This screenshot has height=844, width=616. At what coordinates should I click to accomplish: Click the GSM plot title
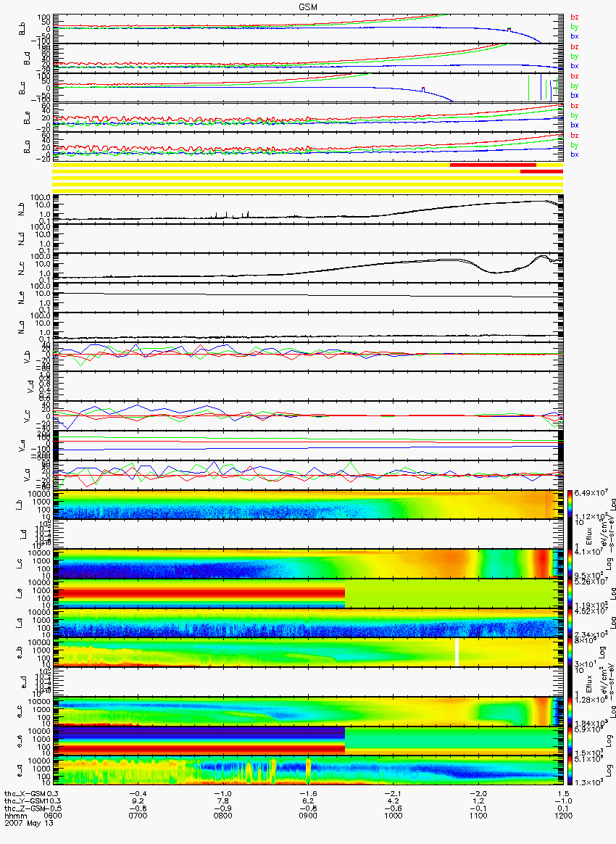(308, 7)
